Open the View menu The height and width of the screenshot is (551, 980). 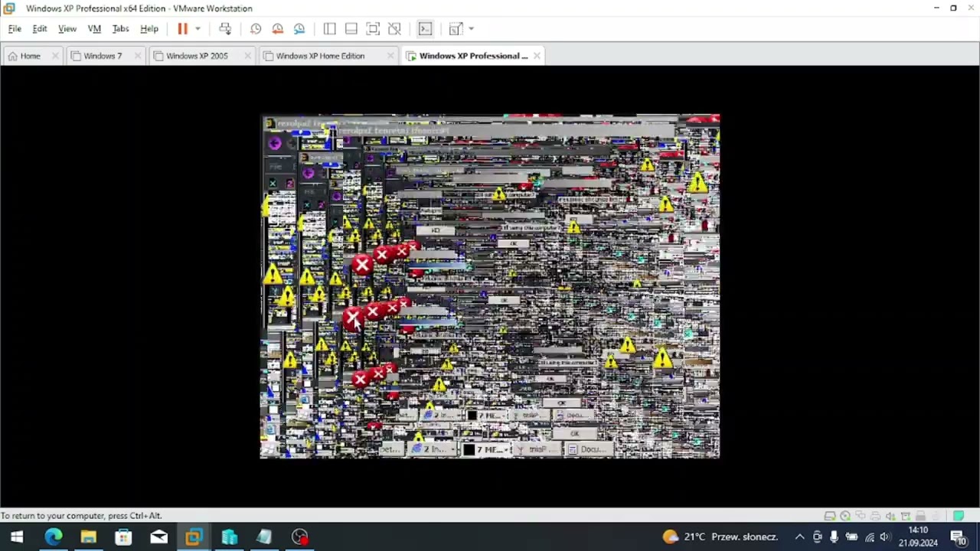(x=67, y=29)
